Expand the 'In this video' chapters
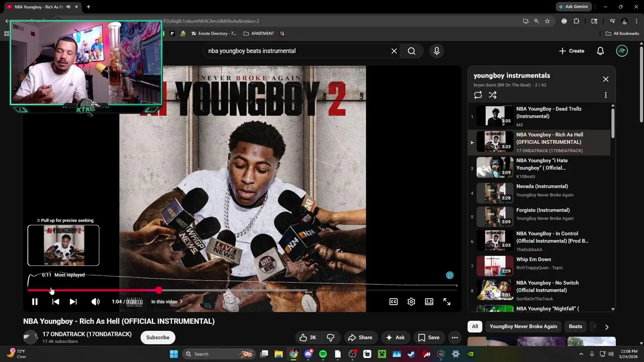The image size is (644, 362). 167,302
